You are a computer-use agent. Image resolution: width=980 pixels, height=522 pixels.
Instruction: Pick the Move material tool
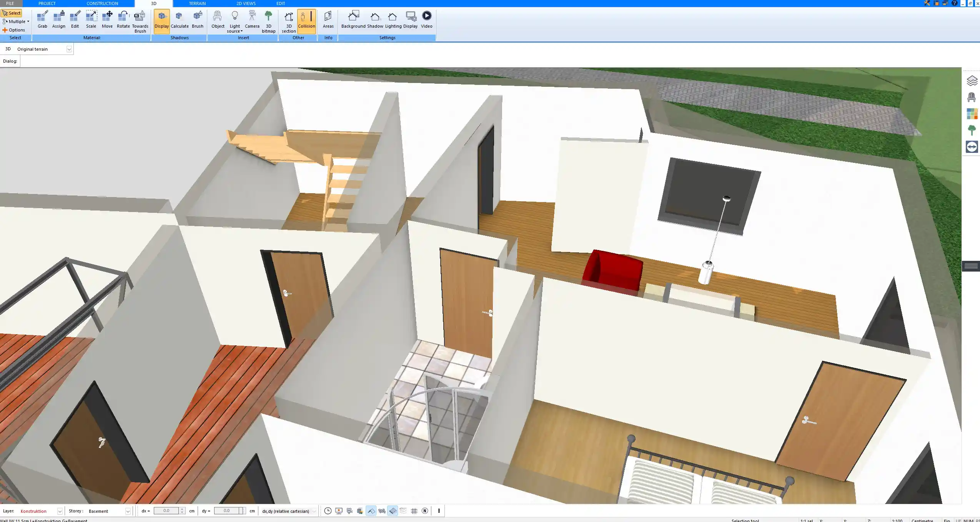click(107, 20)
